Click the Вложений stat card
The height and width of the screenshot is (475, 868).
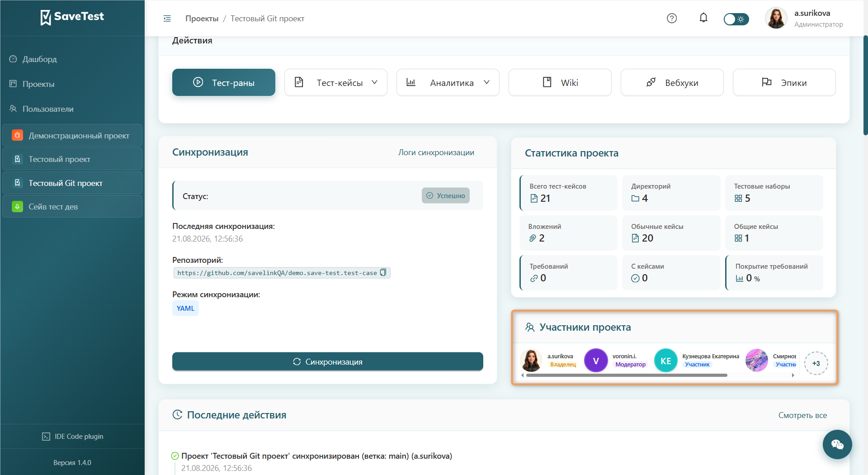[x=569, y=233]
